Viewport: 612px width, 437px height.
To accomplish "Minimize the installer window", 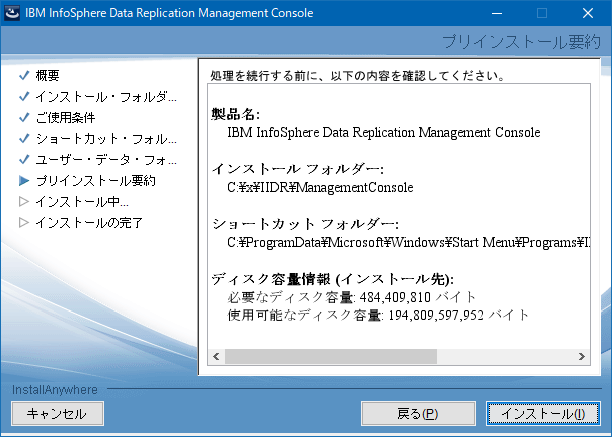I will click(496, 13).
